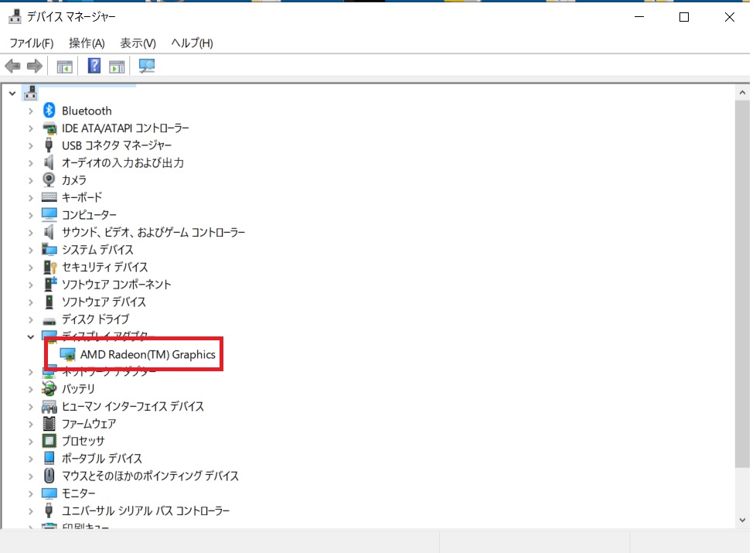Open the 表示(V) menu

(x=138, y=43)
